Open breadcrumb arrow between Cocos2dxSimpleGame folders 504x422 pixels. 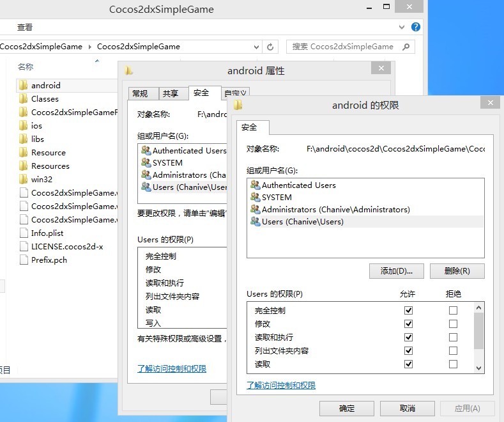click(89, 47)
